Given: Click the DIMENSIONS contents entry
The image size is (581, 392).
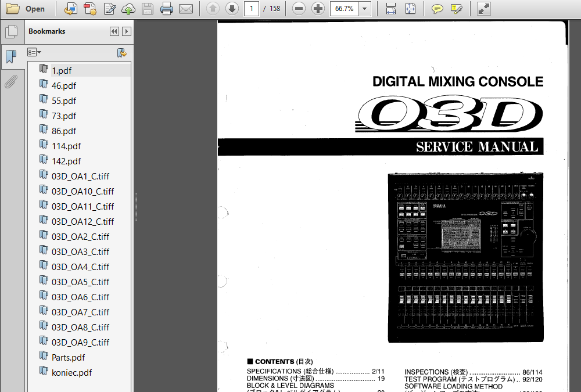Looking at the screenshot, I should [315, 379].
